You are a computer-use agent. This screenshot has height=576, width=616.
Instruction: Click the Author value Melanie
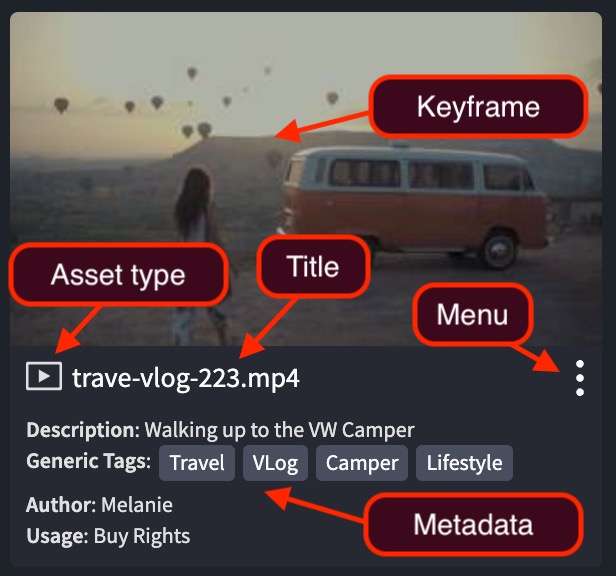(137, 505)
